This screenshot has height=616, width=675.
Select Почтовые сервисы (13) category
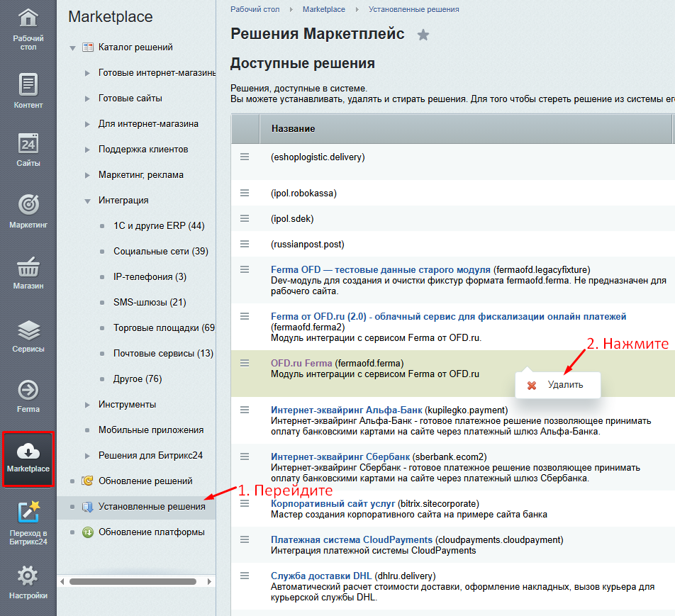click(x=163, y=354)
